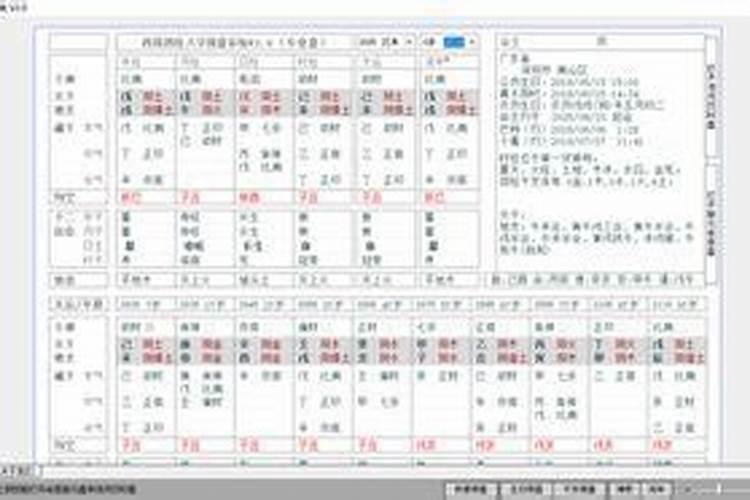Click the info text panel's header row
The width and height of the screenshot is (750, 500).
598,42
